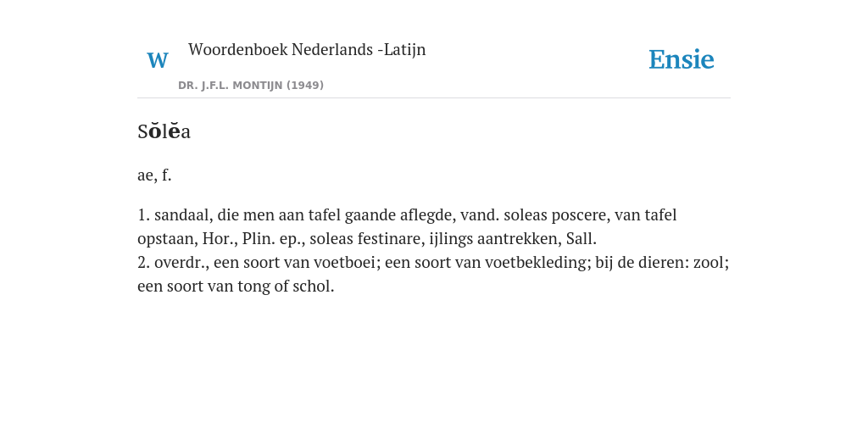Click 'een soort van tong of schol' line

(x=234, y=287)
